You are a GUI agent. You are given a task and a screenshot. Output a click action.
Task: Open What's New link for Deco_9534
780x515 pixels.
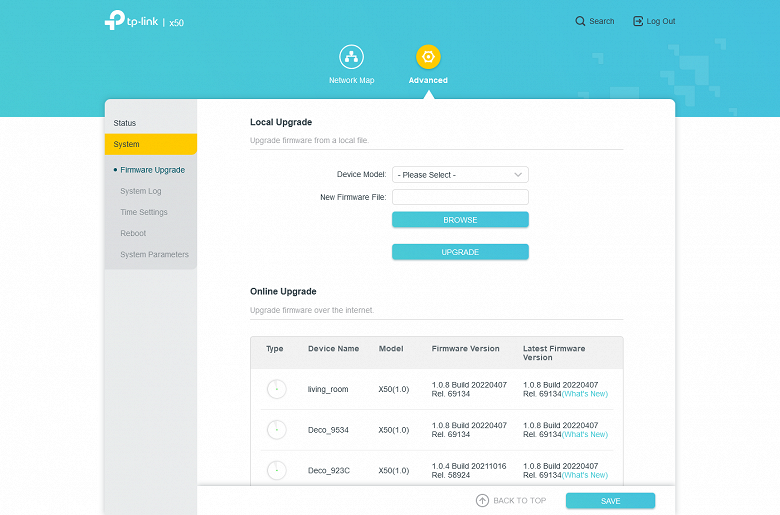(x=585, y=434)
